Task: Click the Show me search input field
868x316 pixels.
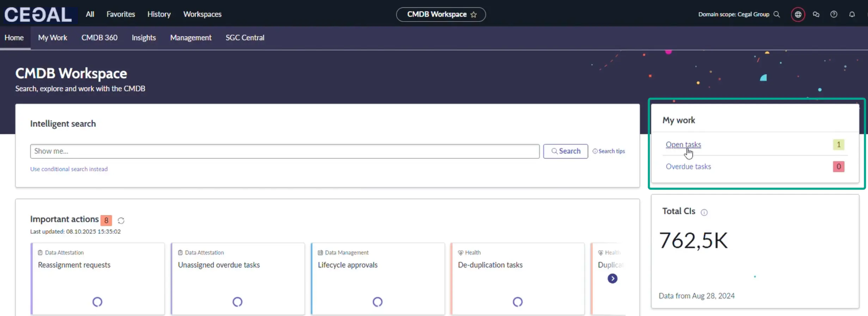Action: 284,151
